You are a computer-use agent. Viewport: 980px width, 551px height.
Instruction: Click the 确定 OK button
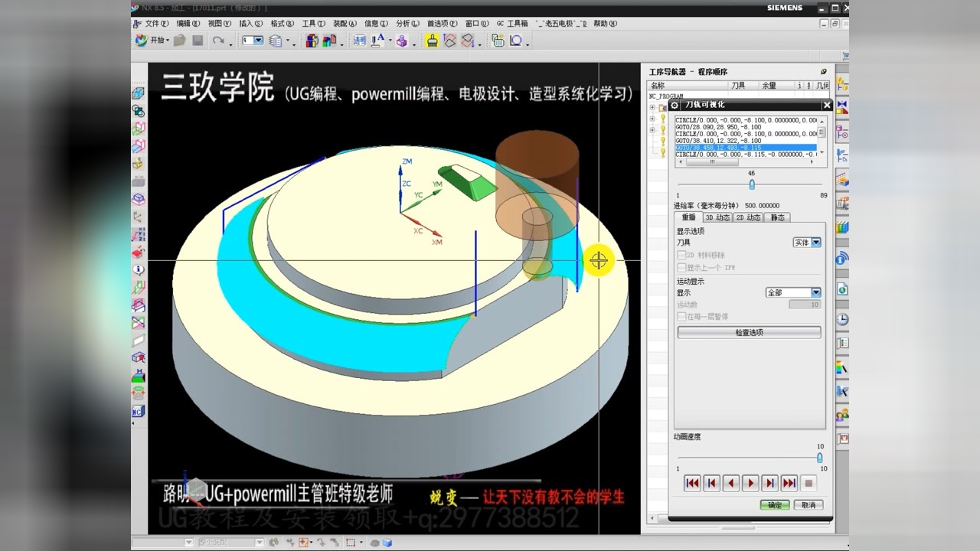[x=775, y=505]
